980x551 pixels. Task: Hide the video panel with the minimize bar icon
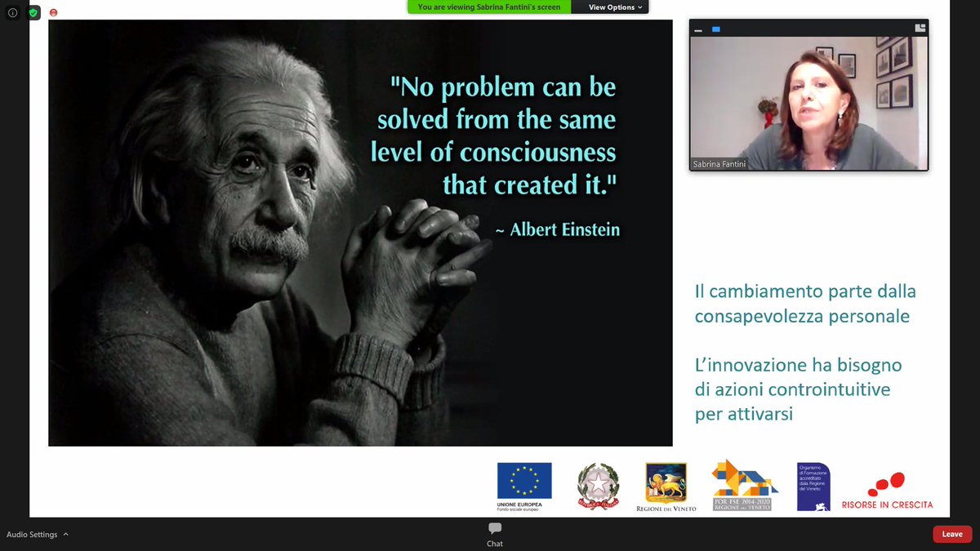tap(698, 29)
